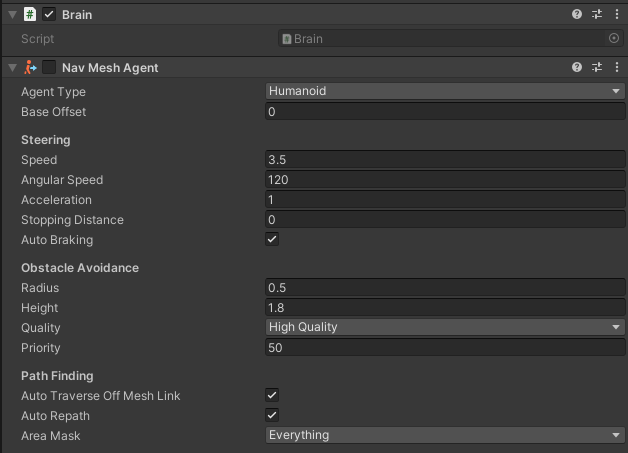Collapse the Nav Mesh Agent foldout

[12, 68]
